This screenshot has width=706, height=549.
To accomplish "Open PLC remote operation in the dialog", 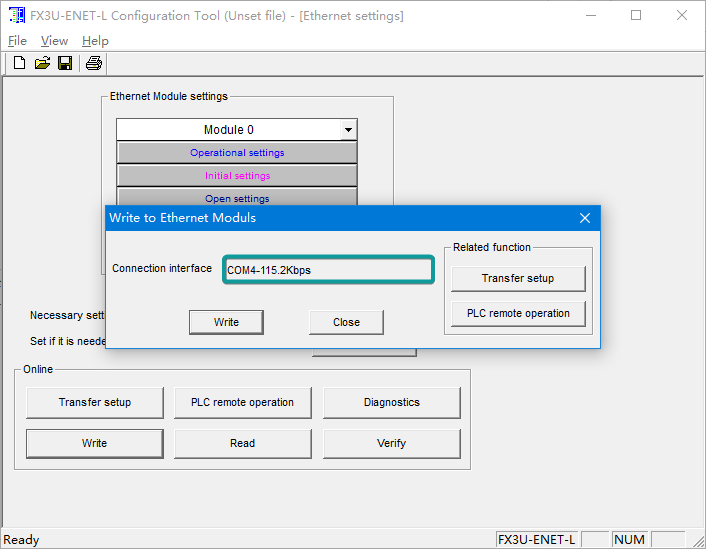I will (x=518, y=313).
